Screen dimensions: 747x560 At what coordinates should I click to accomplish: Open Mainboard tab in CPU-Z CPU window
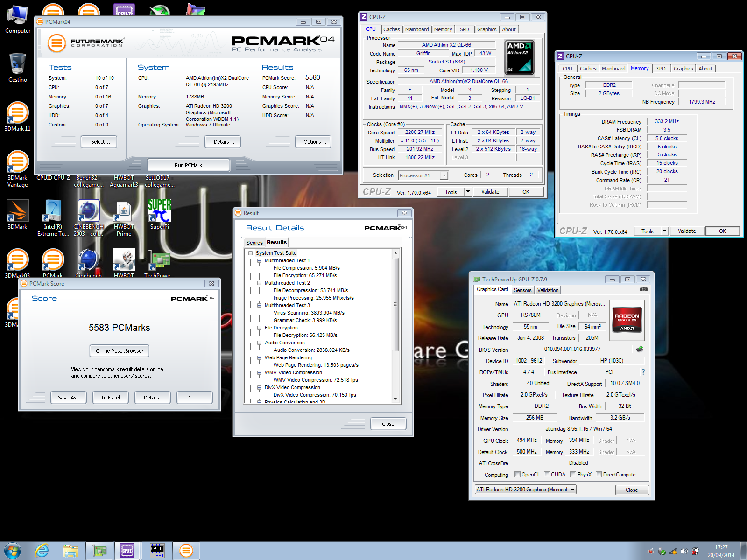point(417,29)
